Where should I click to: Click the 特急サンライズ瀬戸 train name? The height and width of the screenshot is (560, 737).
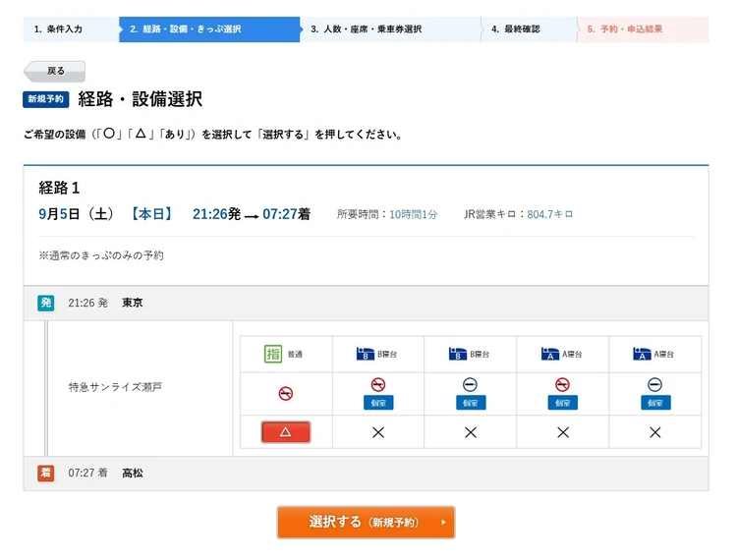point(115,387)
